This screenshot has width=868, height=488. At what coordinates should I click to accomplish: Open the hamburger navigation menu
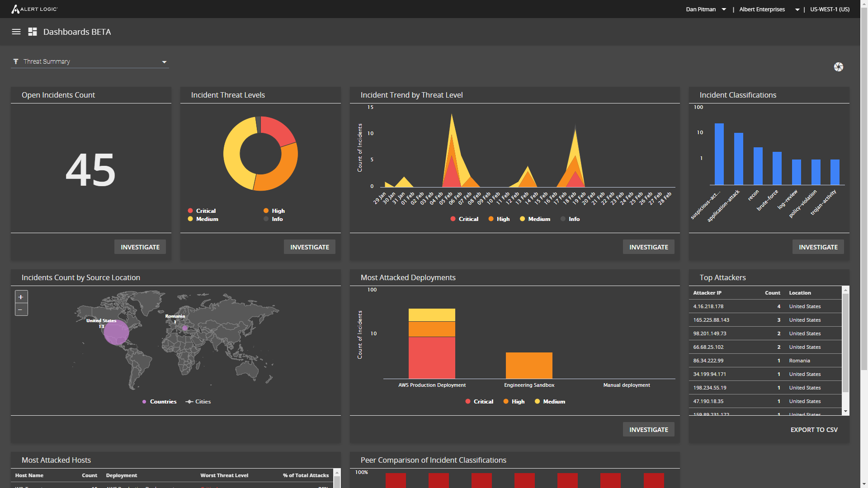[x=16, y=32]
